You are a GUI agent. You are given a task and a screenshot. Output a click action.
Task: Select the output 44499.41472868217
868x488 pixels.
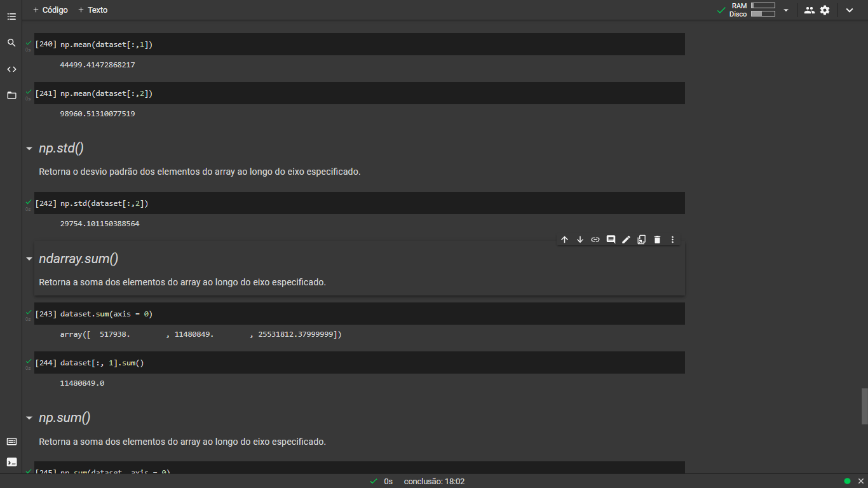(97, 65)
